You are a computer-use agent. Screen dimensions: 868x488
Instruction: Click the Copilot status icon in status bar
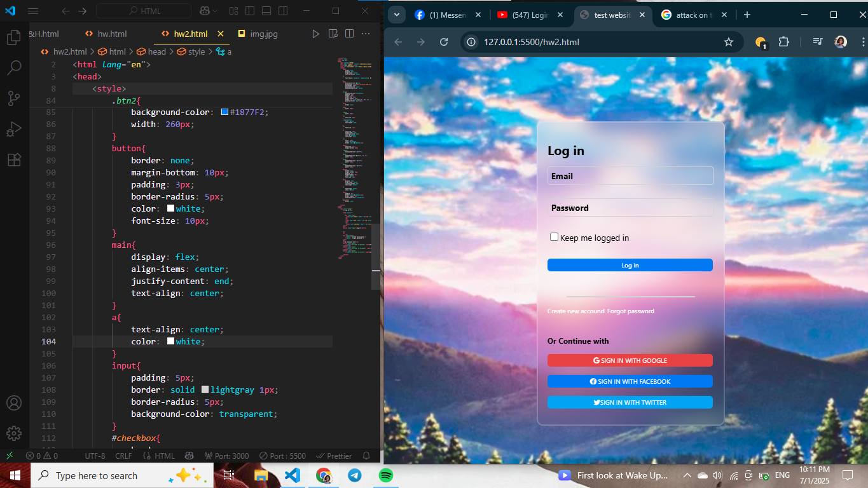point(189,456)
